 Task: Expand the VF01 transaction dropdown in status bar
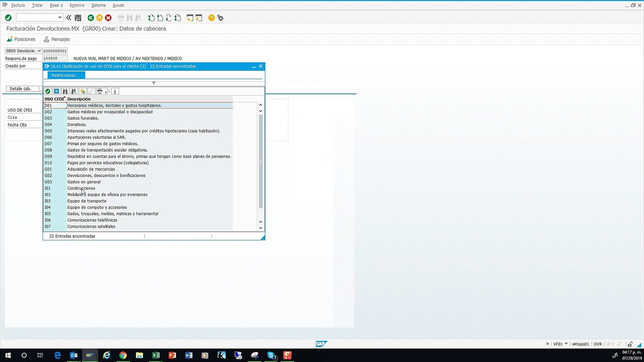click(566, 344)
